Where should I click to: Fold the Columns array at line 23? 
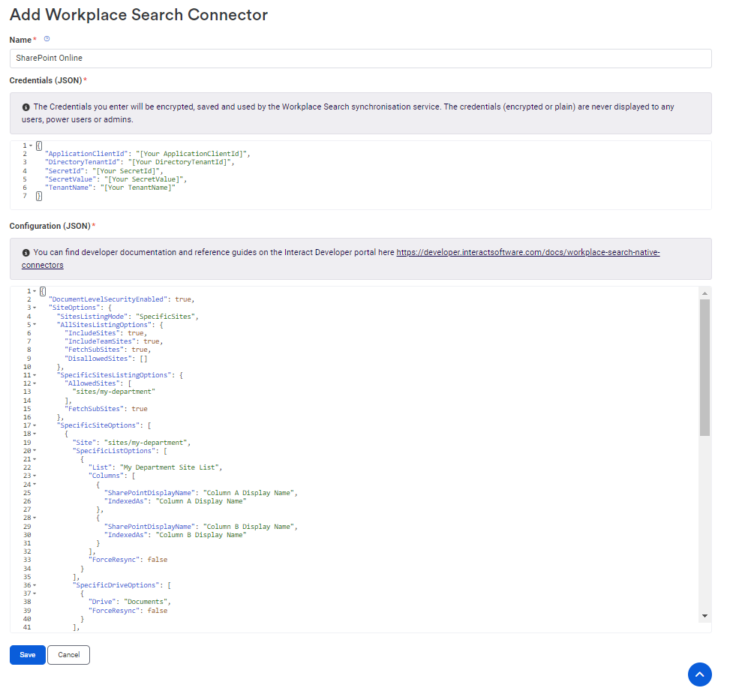(35, 476)
